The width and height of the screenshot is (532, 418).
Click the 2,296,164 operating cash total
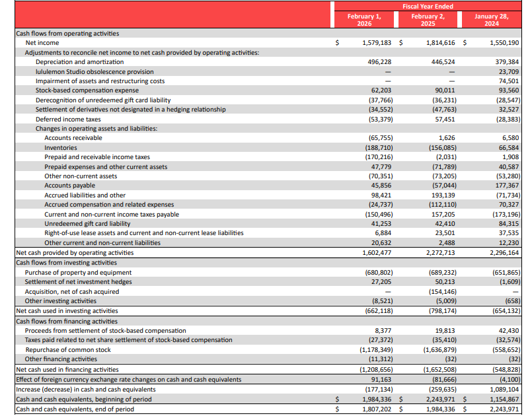tap(504, 252)
